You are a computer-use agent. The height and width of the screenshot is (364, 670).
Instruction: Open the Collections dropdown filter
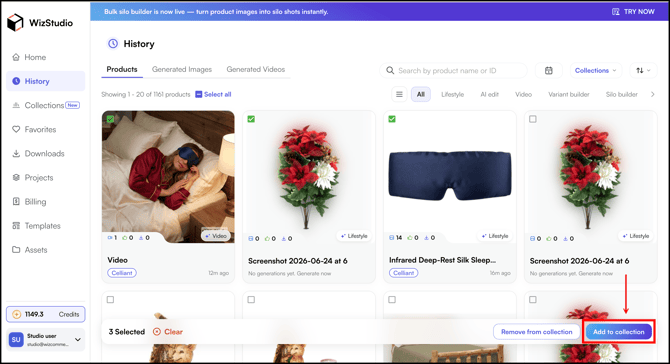596,70
